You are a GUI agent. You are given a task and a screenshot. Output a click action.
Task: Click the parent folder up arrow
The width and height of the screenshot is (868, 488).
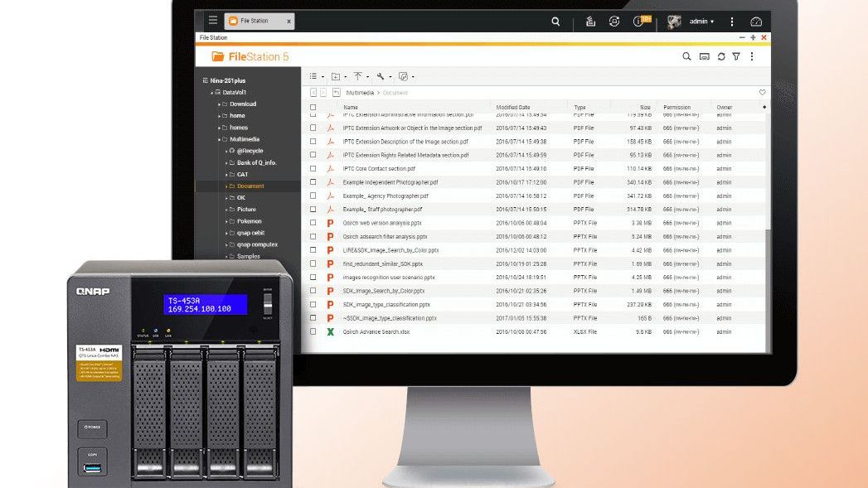coord(336,93)
